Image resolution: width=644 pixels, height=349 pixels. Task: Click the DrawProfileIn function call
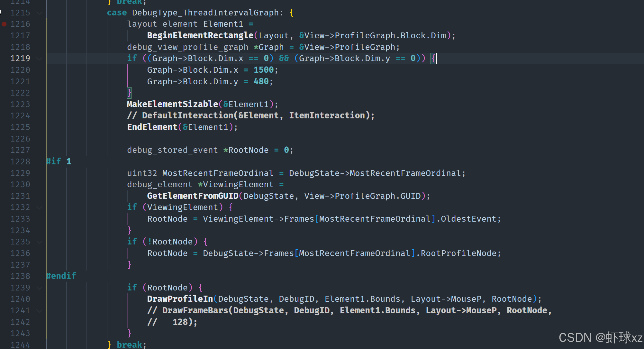[180, 299]
